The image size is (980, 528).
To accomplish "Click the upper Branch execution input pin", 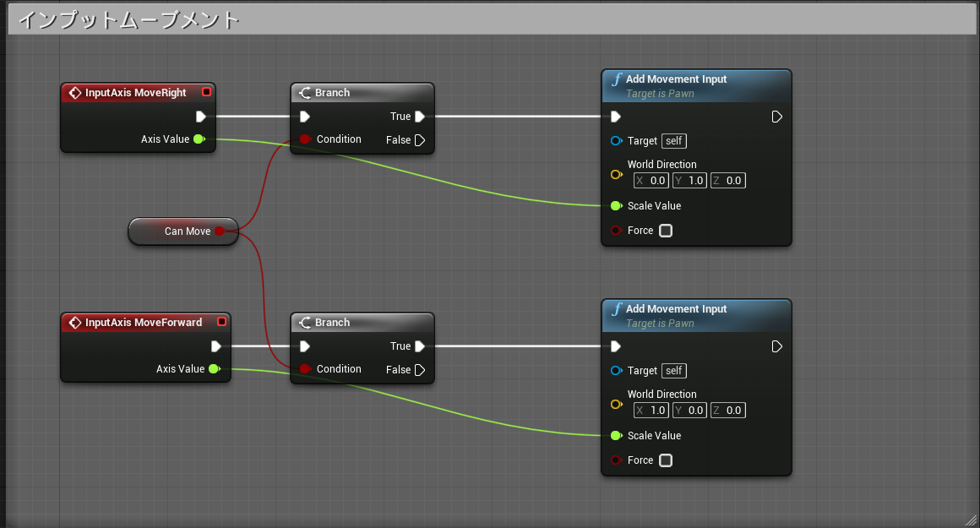I will tap(305, 117).
